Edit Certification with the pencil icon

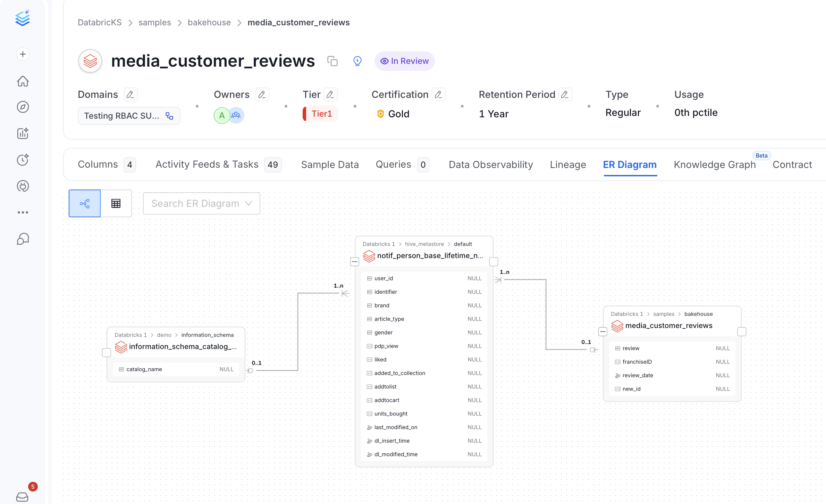439,94
